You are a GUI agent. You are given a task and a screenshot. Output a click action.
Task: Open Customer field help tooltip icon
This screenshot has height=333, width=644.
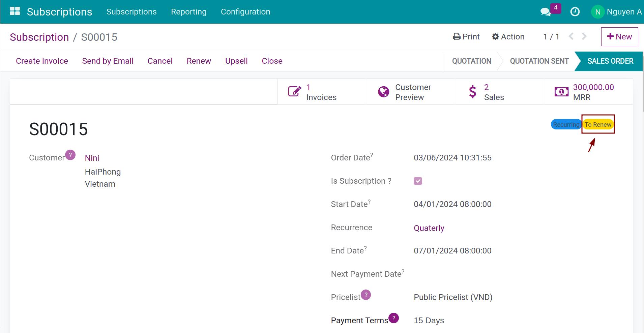click(x=70, y=155)
